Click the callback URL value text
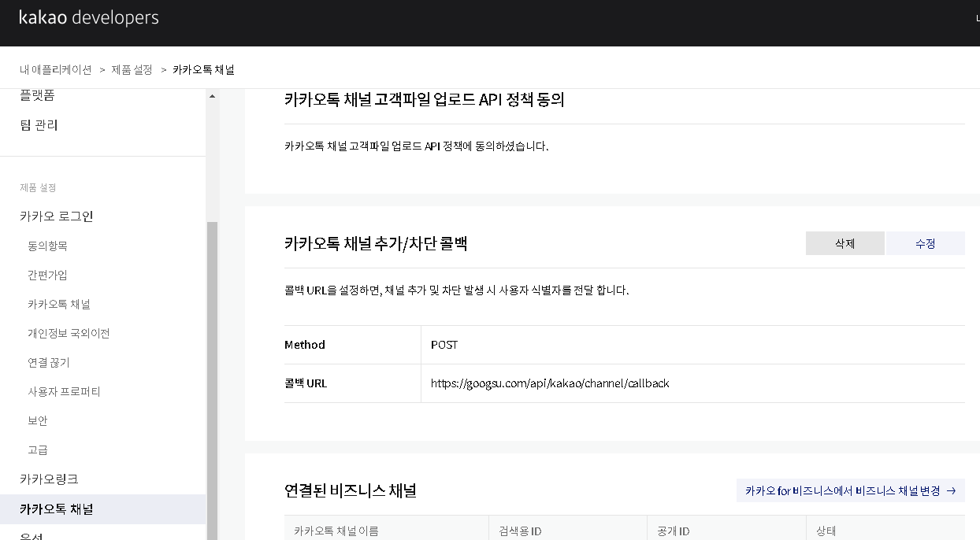980x540 pixels. 550,383
